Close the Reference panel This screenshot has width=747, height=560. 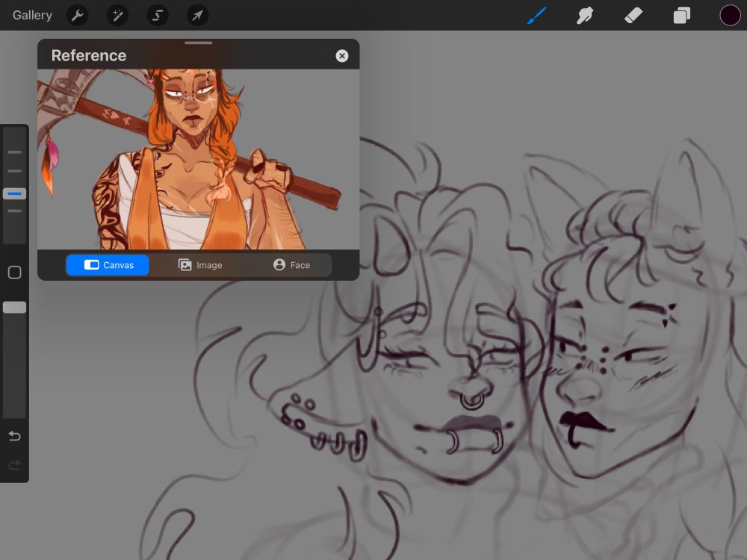[341, 56]
